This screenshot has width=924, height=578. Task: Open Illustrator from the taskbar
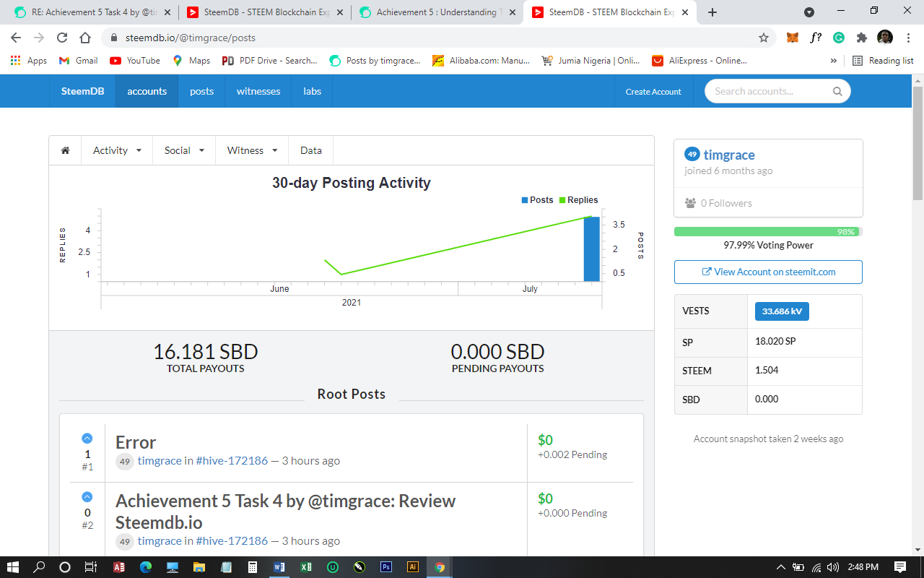412,567
